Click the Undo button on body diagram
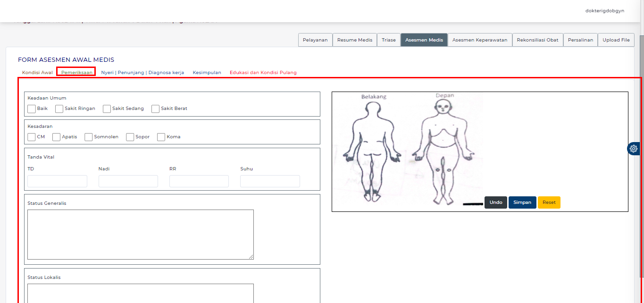 pos(495,202)
